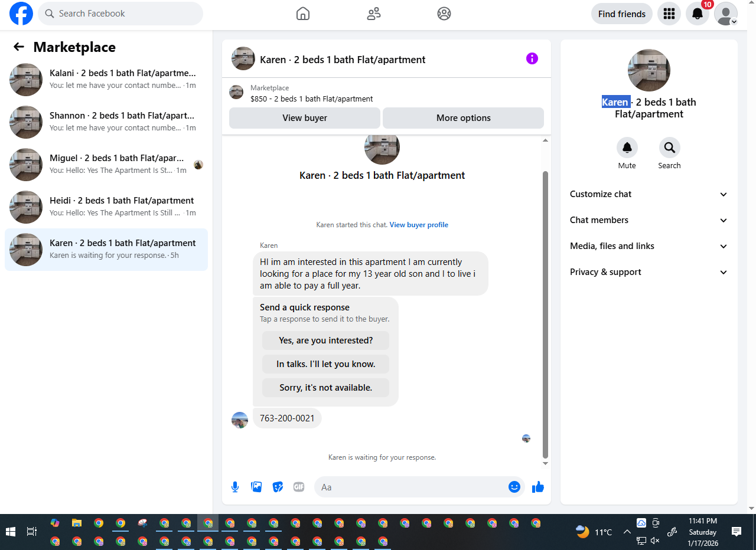Click the Facebook logo icon
756x550 pixels.
(21, 14)
